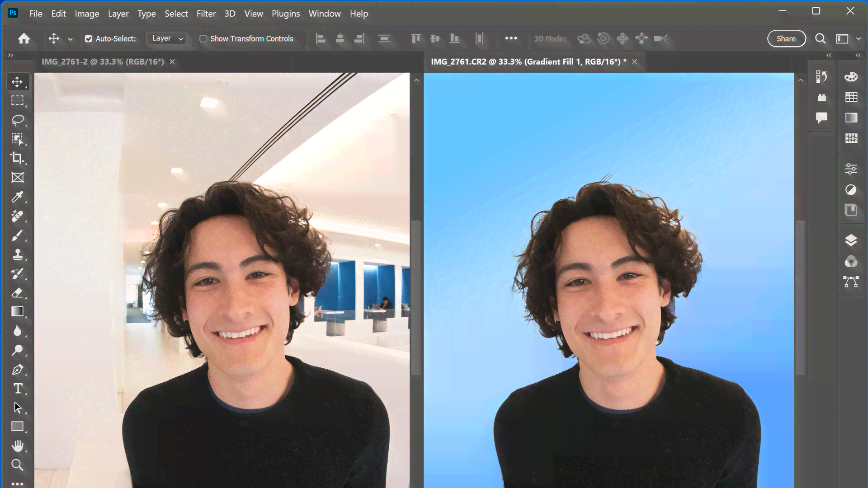Click the Share button

point(786,38)
